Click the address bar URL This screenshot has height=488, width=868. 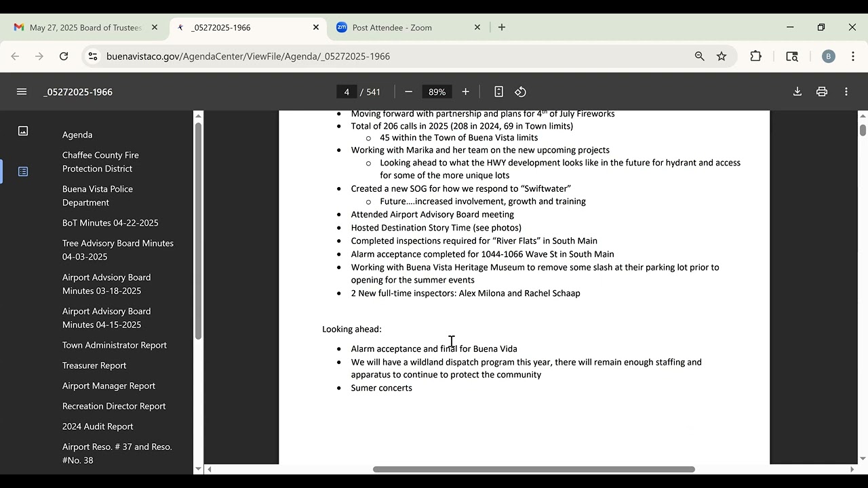[248, 56]
